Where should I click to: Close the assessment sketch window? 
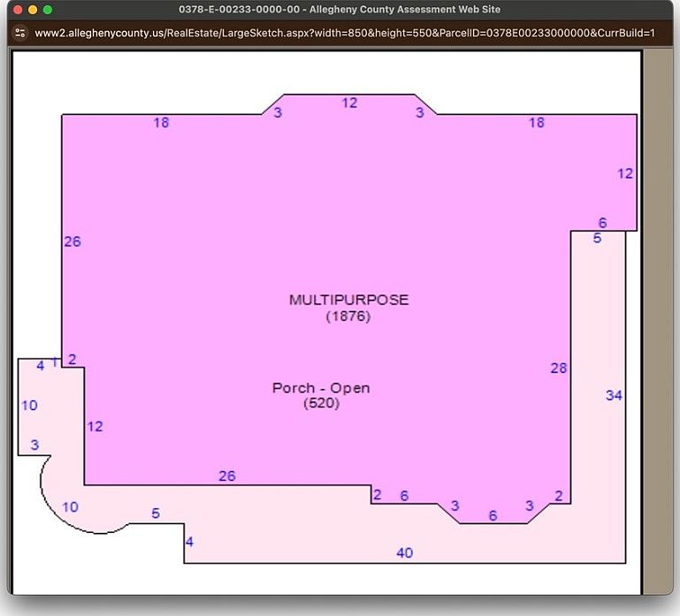[x=17, y=9]
